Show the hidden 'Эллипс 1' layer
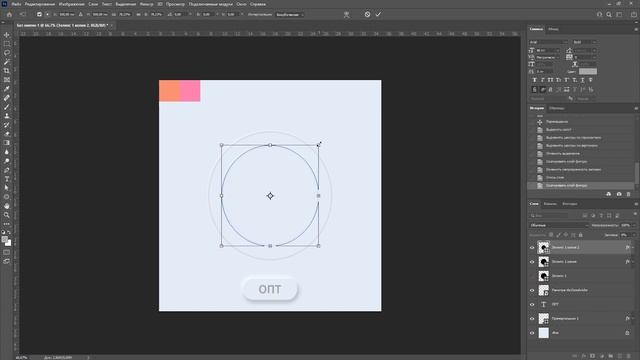 tap(532, 276)
